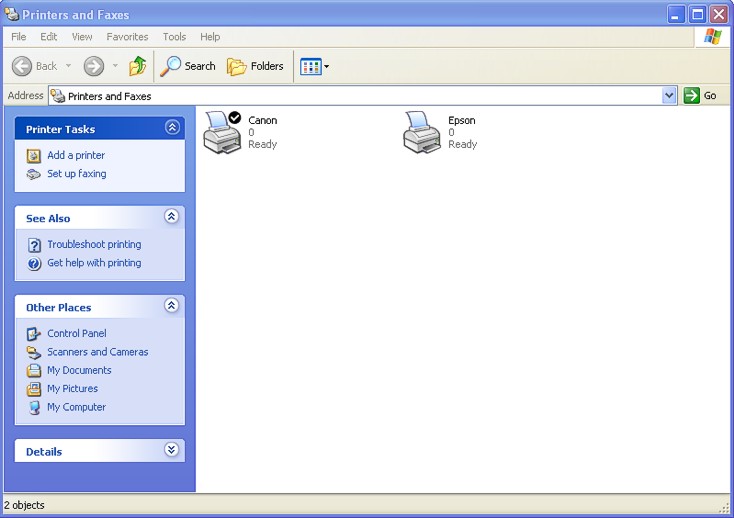The width and height of the screenshot is (734, 518).
Task: Click the Ready status under Epson
Action: [x=462, y=144]
